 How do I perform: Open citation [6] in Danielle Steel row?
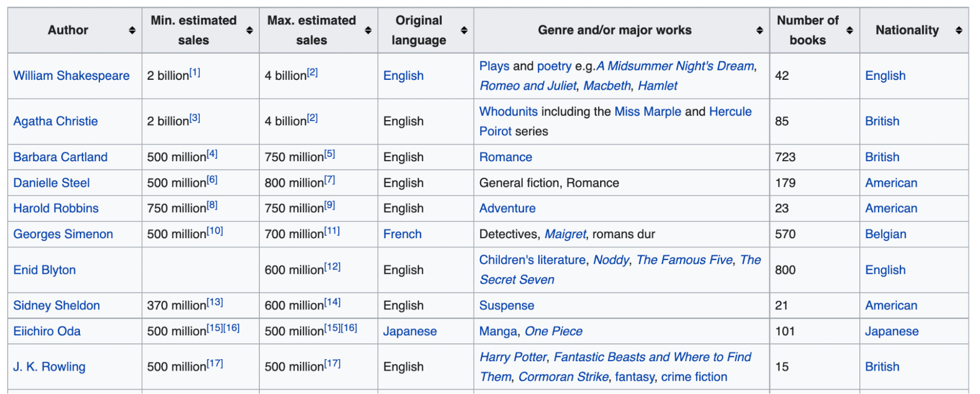[x=212, y=180]
